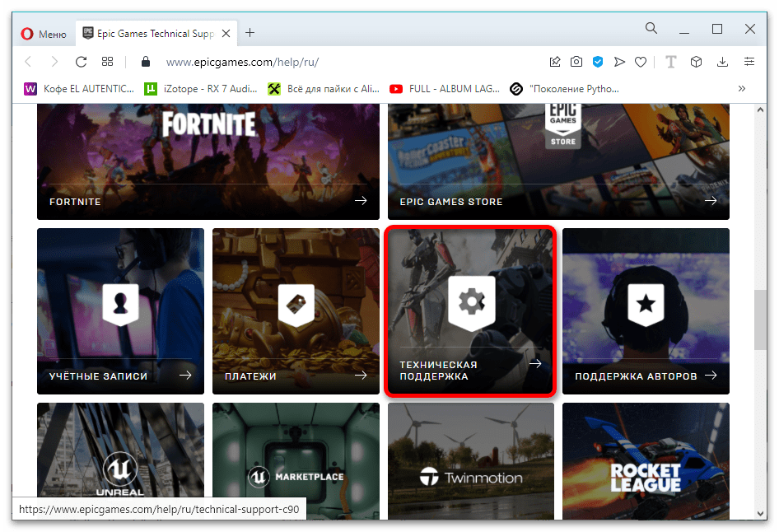Open the Поддержка авторов card

point(646,311)
